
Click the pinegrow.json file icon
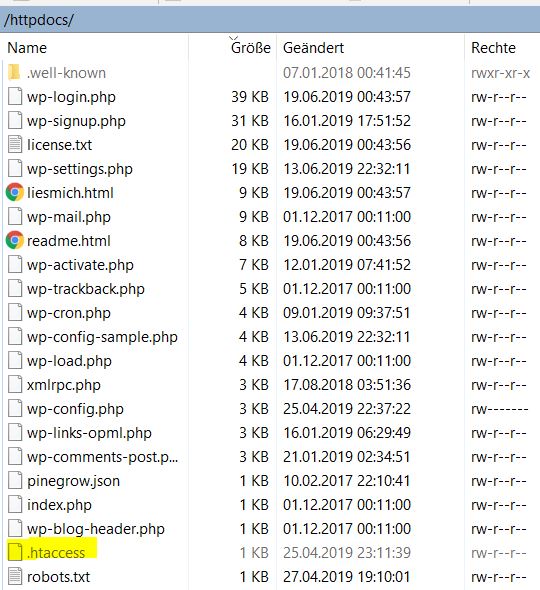pos(15,481)
